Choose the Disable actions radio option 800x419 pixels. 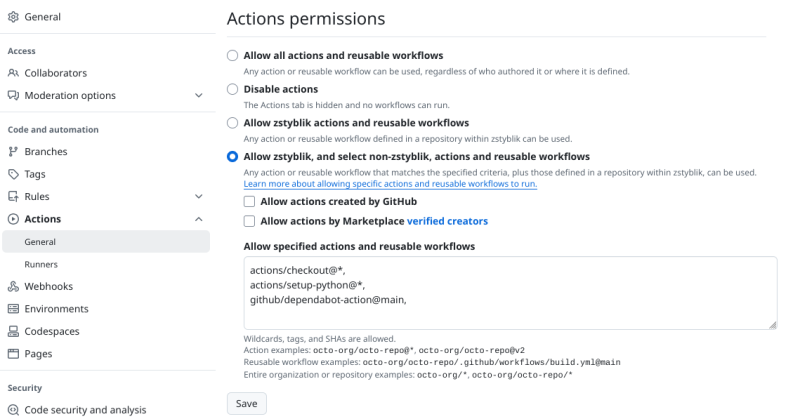[232, 89]
